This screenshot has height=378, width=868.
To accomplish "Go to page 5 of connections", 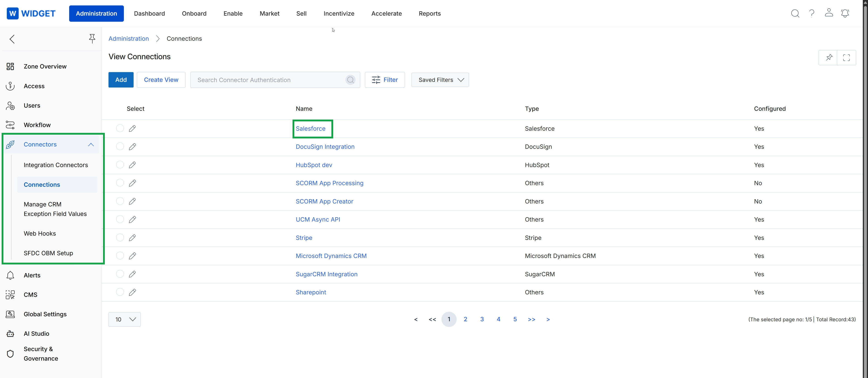I will 515,319.
